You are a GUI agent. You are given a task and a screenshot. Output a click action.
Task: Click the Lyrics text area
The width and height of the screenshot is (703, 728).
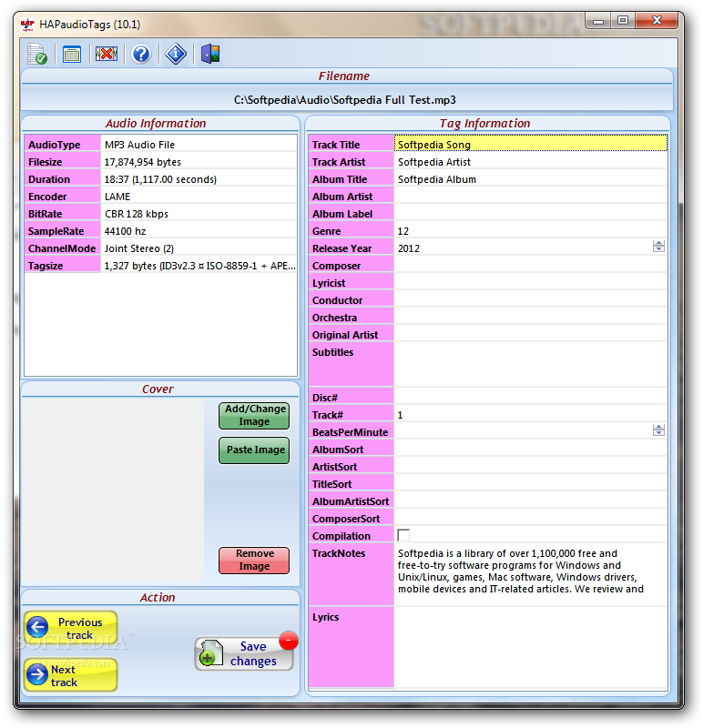click(530, 647)
